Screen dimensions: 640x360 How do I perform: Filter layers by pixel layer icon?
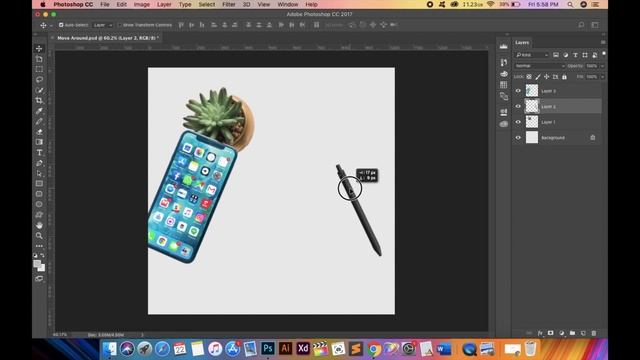[556, 55]
